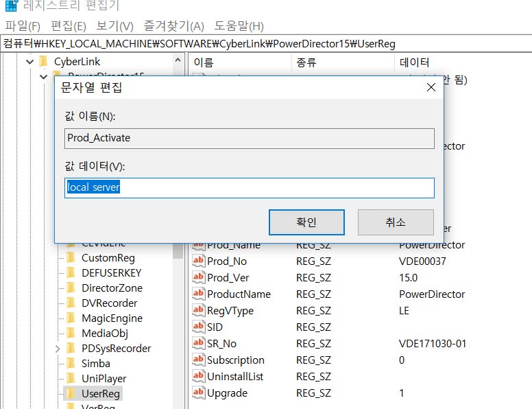This screenshot has height=409, width=532.
Task: Open the 도움말(H) menu
Action: click(x=239, y=26)
